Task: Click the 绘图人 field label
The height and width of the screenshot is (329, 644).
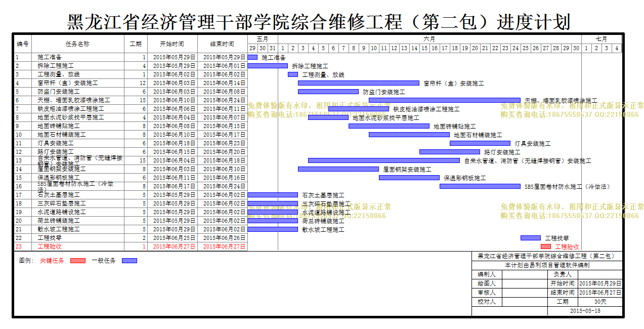Action: pos(487,283)
